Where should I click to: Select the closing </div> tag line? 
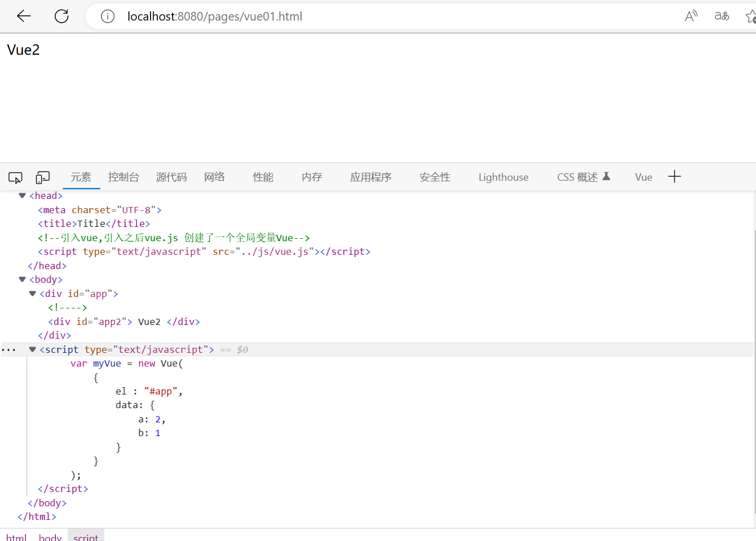pyautogui.click(x=55, y=335)
